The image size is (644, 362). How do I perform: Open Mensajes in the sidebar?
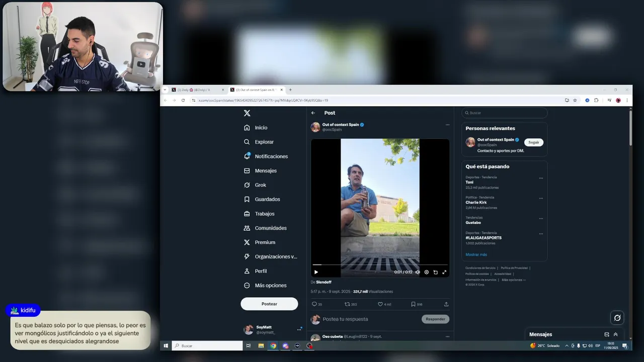pyautogui.click(x=261, y=170)
